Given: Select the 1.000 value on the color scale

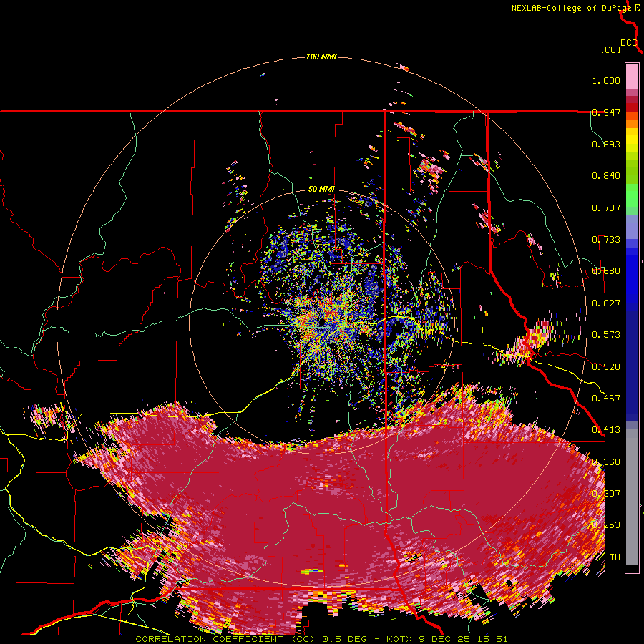Looking at the screenshot, I should click(x=606, y=80).
